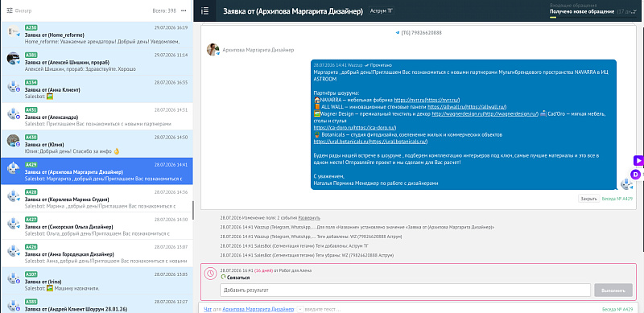Viewport: 644px width, 313px height.
Task: Click the purple D widget on right edge
Action: (x=636, y=175)
